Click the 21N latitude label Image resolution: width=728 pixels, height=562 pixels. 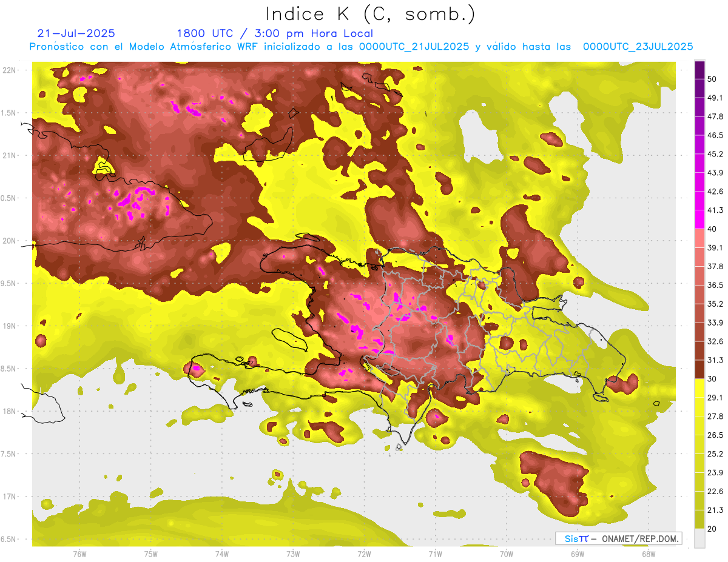[10, 155]
